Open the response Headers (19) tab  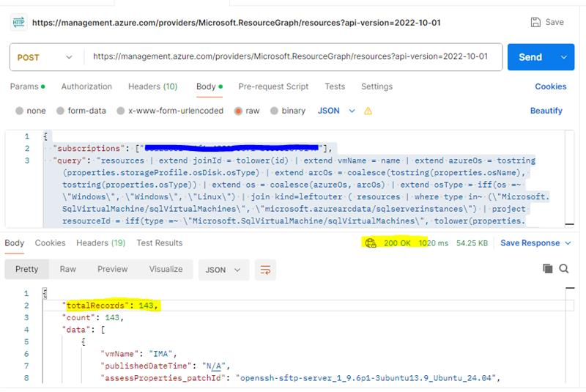(x=101, y=243)
